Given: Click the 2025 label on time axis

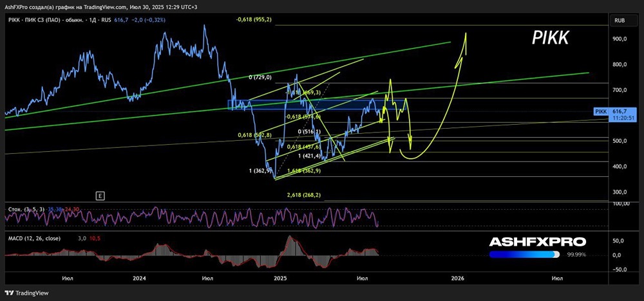Looking at the screenshot, I should coord(281,278).
